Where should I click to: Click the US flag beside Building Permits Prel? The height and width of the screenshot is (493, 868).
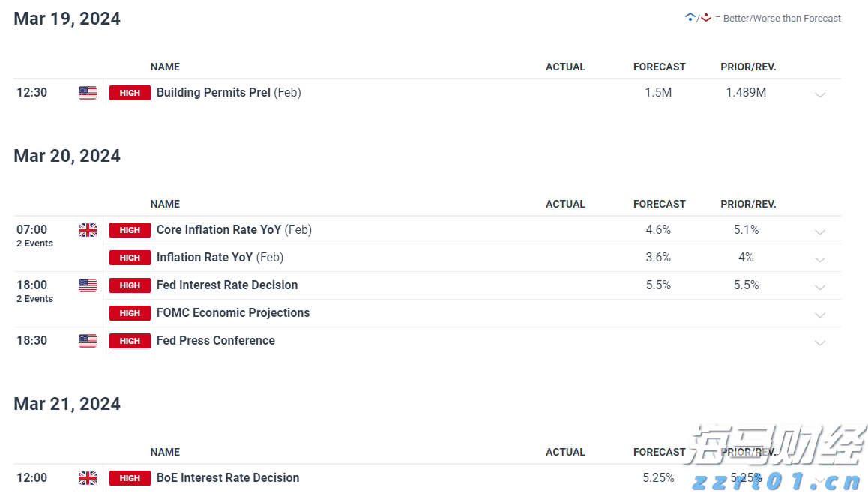point(88,93)
